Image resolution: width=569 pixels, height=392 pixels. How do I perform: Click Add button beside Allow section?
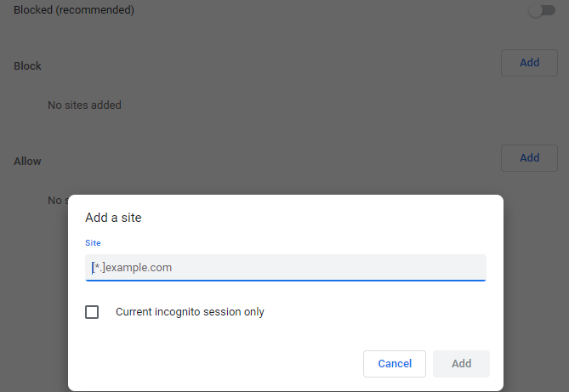[529, 158]
